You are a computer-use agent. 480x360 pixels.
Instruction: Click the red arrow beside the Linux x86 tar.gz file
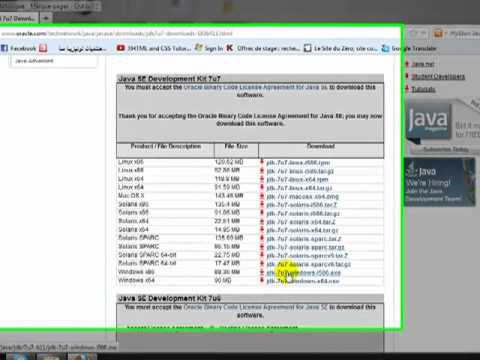point(262,171)
